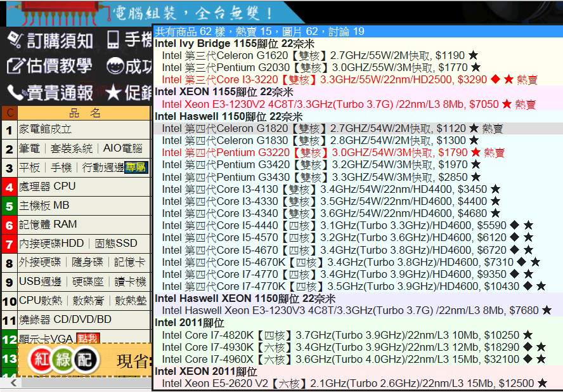Pick Core I3-4330 from the list
The image size is (563, 392).
(x=331, y=201)
